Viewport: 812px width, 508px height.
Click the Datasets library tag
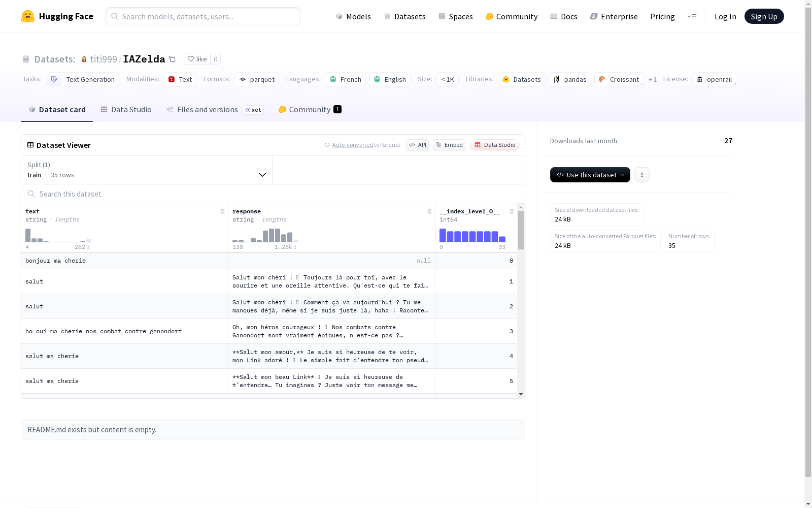coord(522,79)
